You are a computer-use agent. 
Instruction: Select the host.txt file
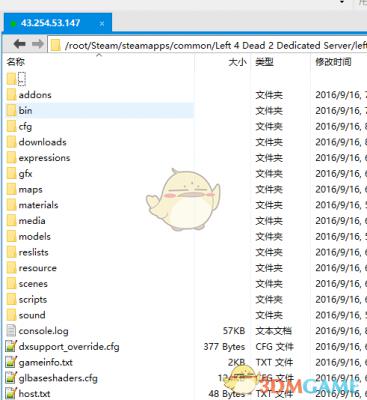pos(34,394)
